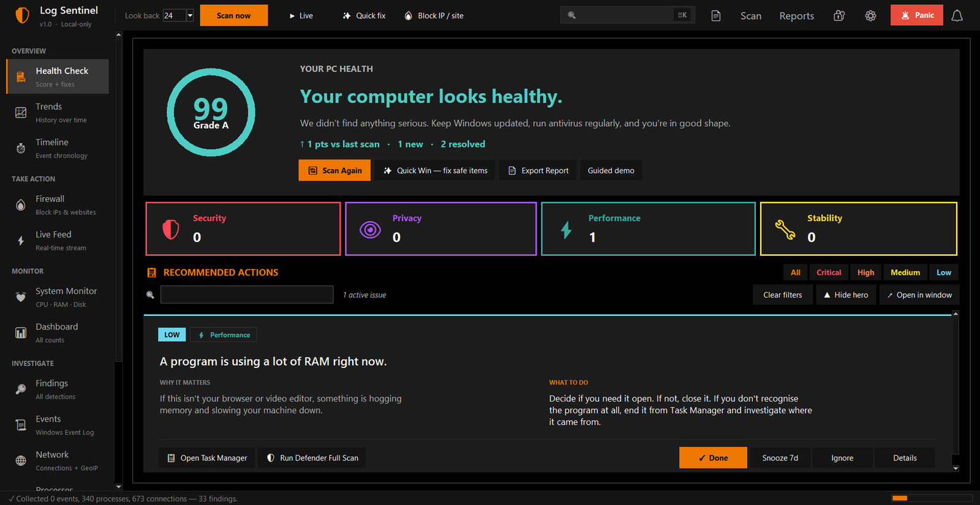Open Live Feed real-time stream
The height and width of the screenshot is (505, 980).
pyautogui.click(x=58, y=241)
